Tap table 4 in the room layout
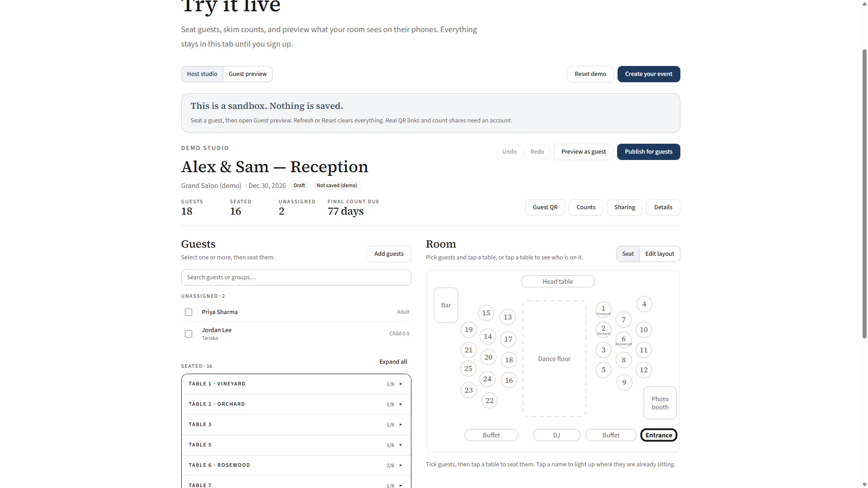The image size is (868, 488). pyautogui.click(x=644, y=304)
